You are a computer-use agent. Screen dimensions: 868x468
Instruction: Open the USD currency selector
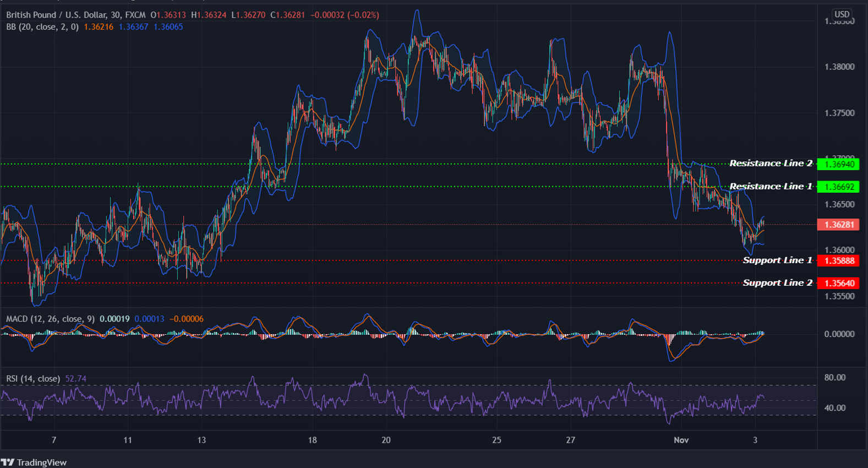coord(842,14)
